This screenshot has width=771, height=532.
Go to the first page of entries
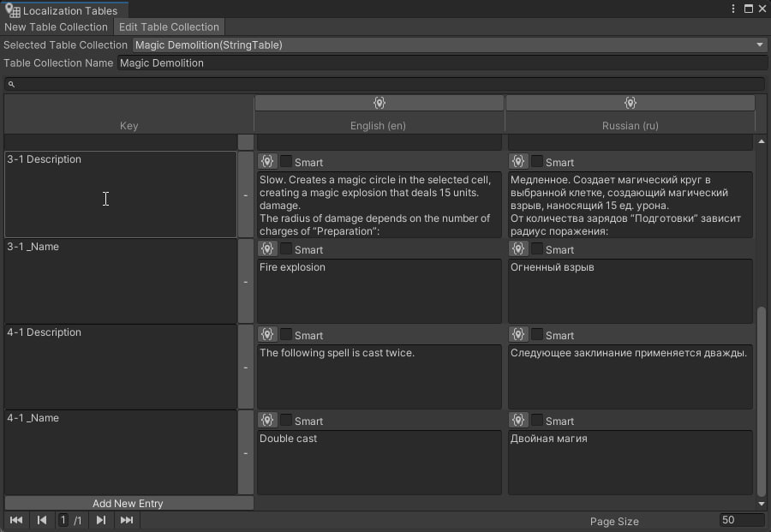pyautogui.click(x=15, y=520)
